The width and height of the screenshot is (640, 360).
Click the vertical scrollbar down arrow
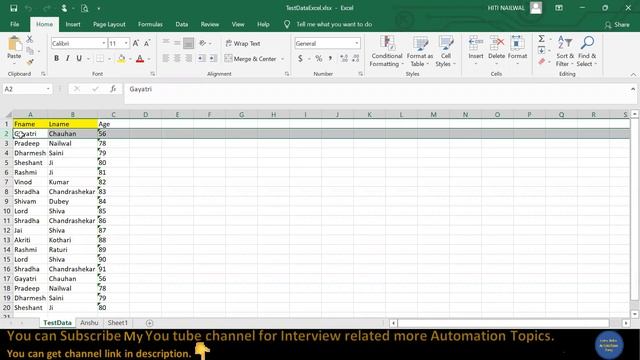coord(634,314)
